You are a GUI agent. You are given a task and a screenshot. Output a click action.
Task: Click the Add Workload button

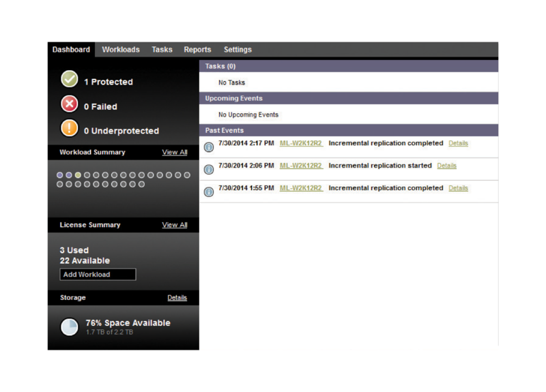click(98, 275)
